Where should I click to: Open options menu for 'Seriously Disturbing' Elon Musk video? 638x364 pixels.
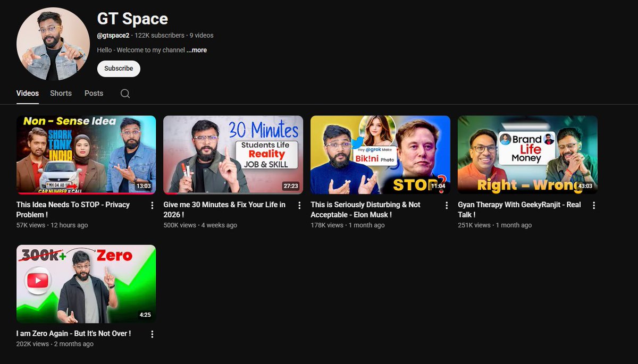[x=447, y=205]
